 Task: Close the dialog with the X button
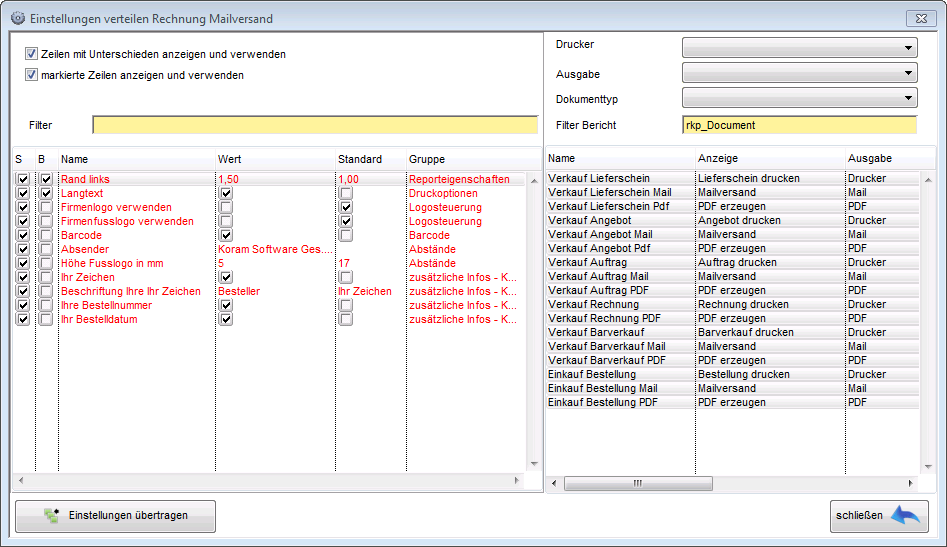921,19
